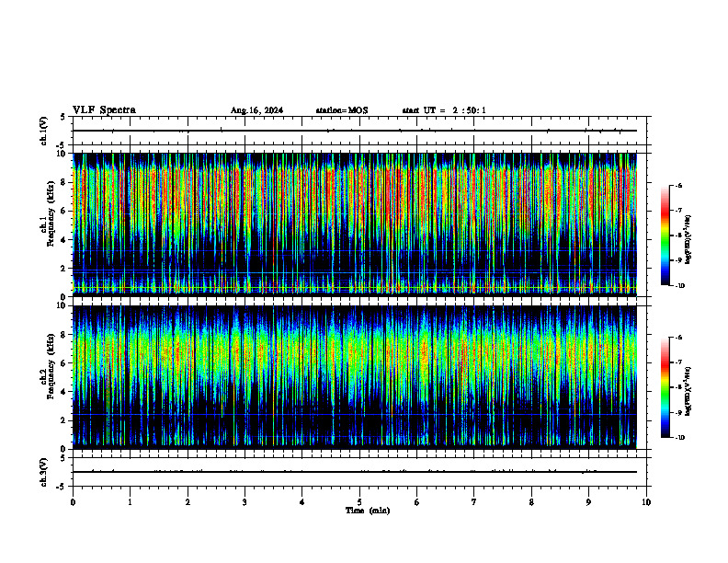Click the '4' kHz tick of ch.1 spectrogram
The image size is (728, 563).
point(64,240)
